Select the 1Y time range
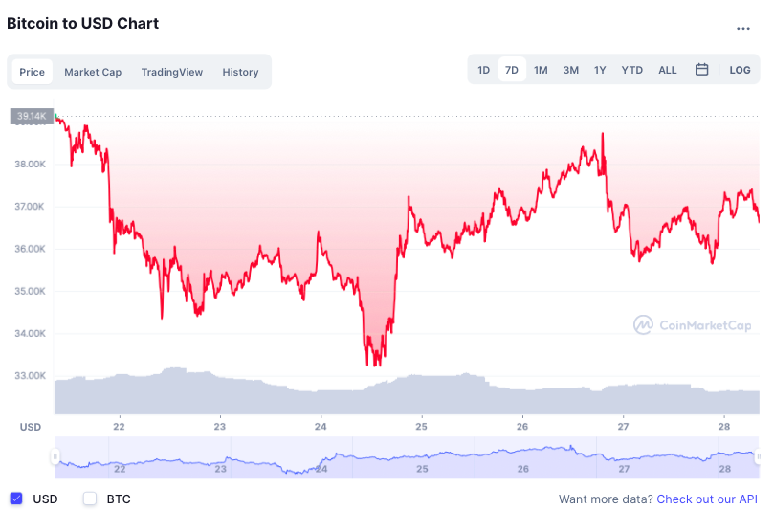The width and height of the screenshot is (774, 532). (x=600, y=70)
